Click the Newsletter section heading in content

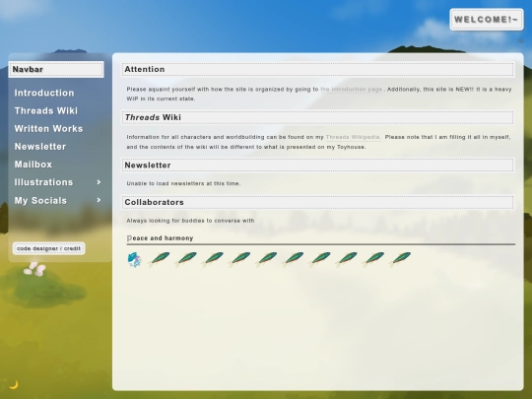317,166
